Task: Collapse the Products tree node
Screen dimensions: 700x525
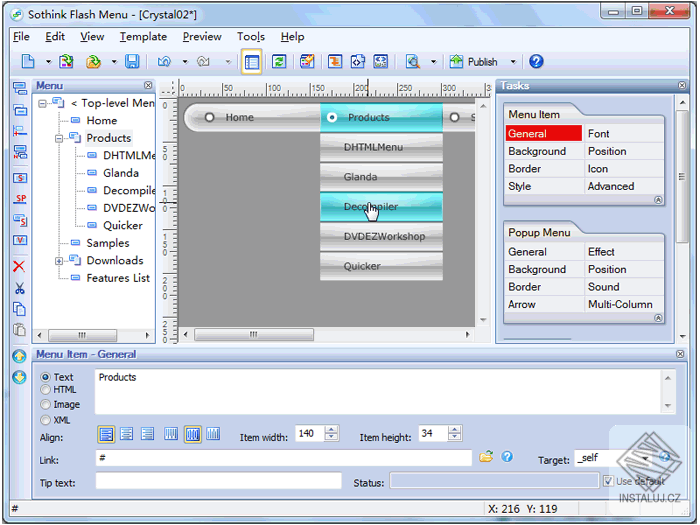Action: [59, 138]
